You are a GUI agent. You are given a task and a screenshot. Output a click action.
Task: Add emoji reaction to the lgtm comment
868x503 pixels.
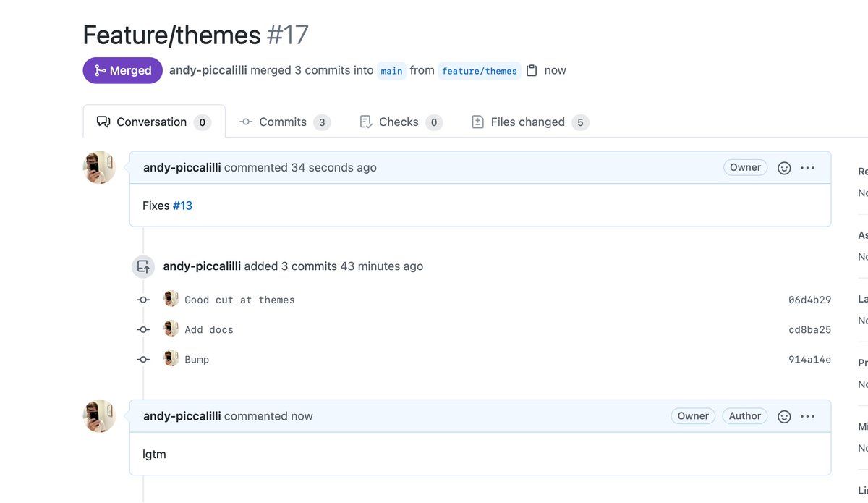click(784, 417)
